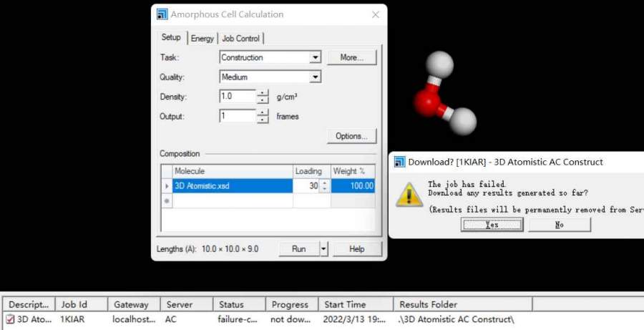Click the AC server cell
This screenshot has height=330, width=644.
click(171, 319)
